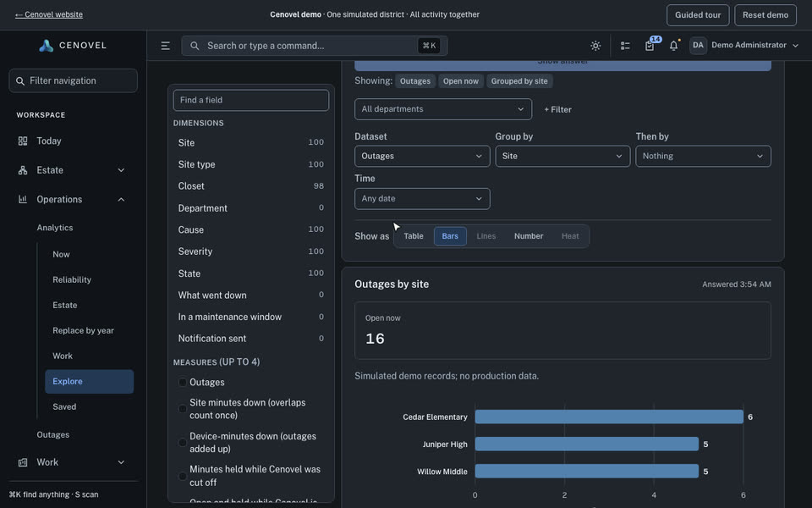This screenshot has height=508, width=812.
Task: Click the Cedar Elementary bar in chart
Action: tap(609, 417)
